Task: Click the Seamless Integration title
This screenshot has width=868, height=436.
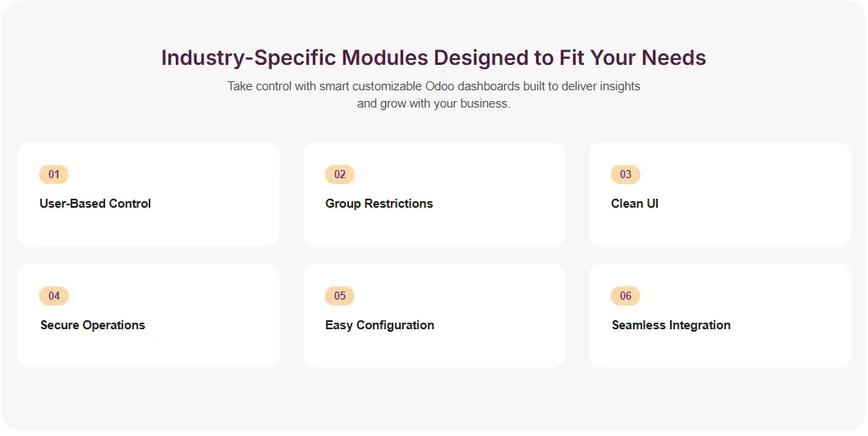Action: point(671,325)
